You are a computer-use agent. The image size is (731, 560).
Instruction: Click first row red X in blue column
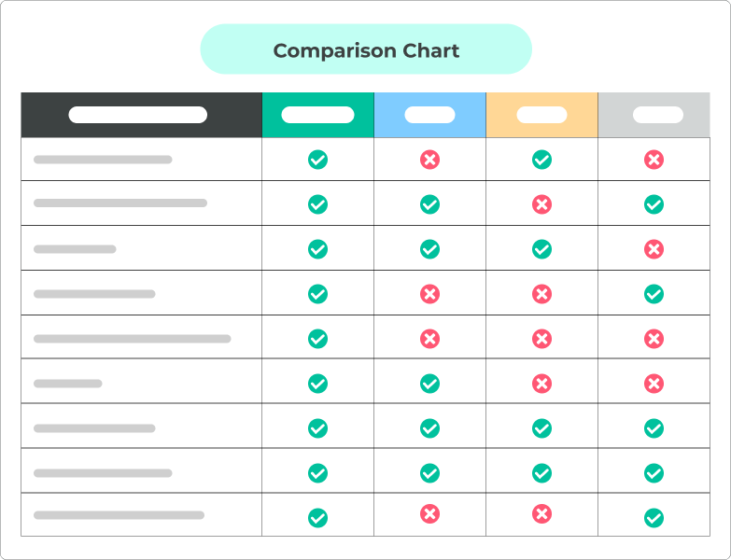click(x=429, y=160)
